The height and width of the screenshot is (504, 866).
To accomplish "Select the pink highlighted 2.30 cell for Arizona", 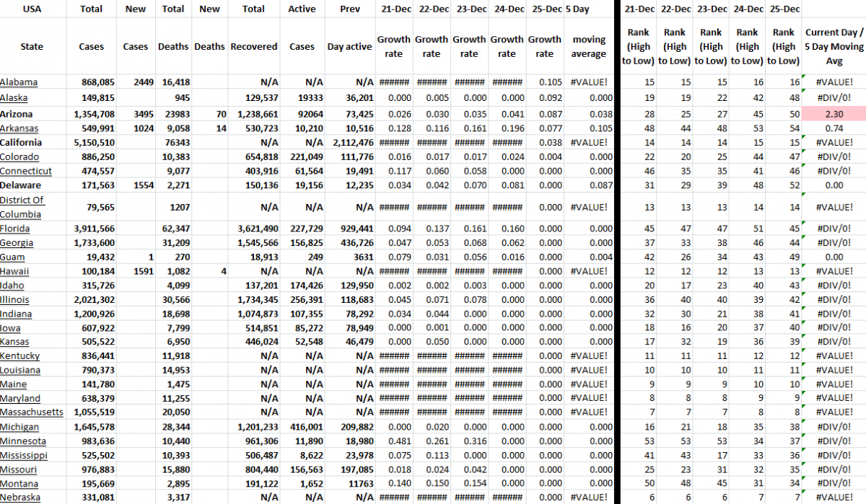I will pyautogui.click(x=834, y=114).
